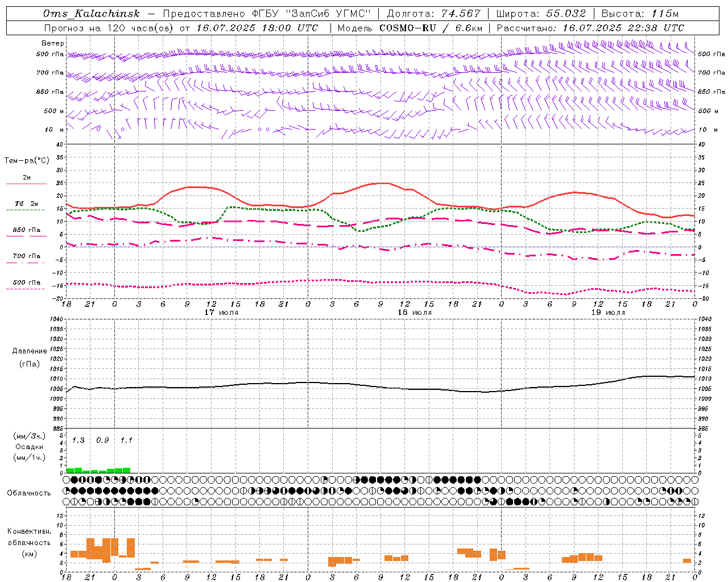Click the '18 июля' date label

point(415,313)
